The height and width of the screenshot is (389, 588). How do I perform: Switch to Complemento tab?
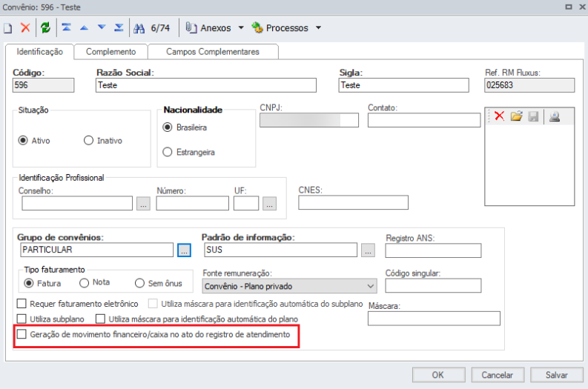point(111,52)
